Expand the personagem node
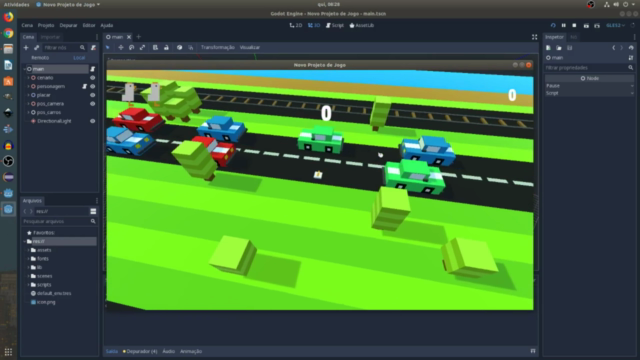Viewport: 640px width, 360px height. (x=28, y=87)
